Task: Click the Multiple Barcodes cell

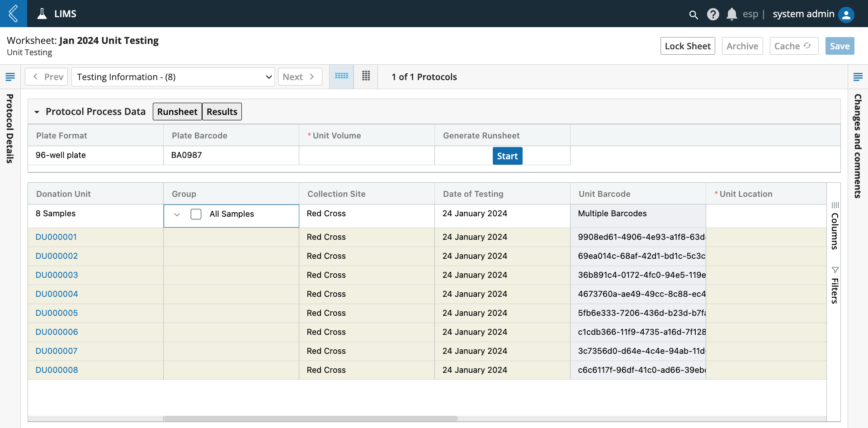Action: (x=638, y=216)
